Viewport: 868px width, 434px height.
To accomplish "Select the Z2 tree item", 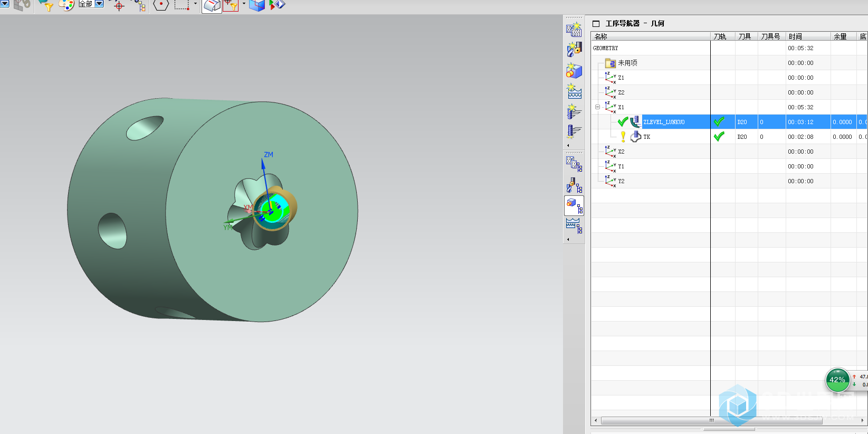I will click(621, 92).
